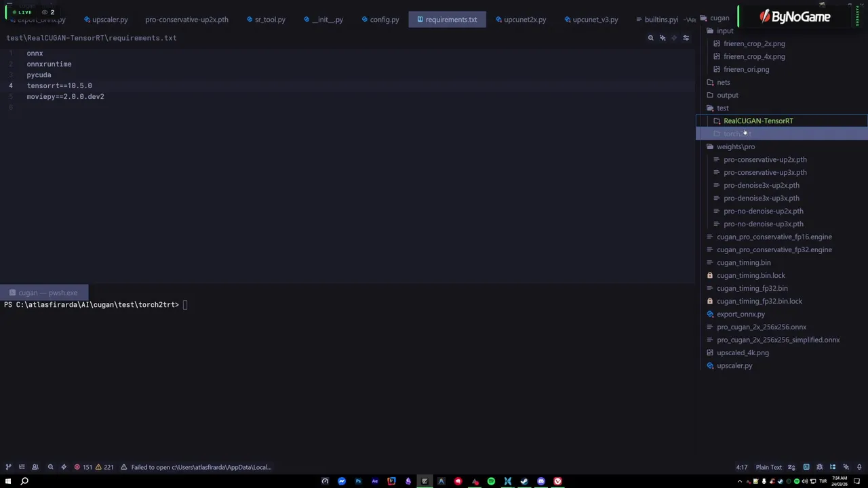Click the language server icon beside Plain Text
The image size is (868, 488).
pyautogui.click(x=791, y=467)
